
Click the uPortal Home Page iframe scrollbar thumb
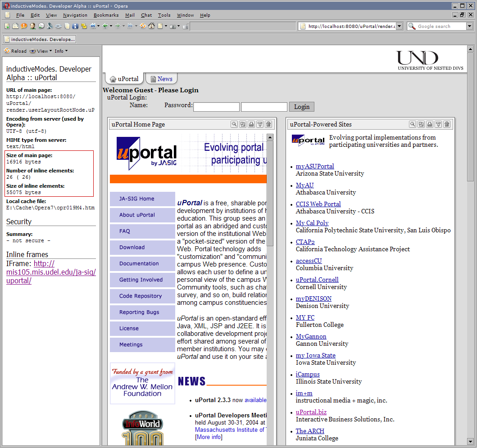(270, 194)
